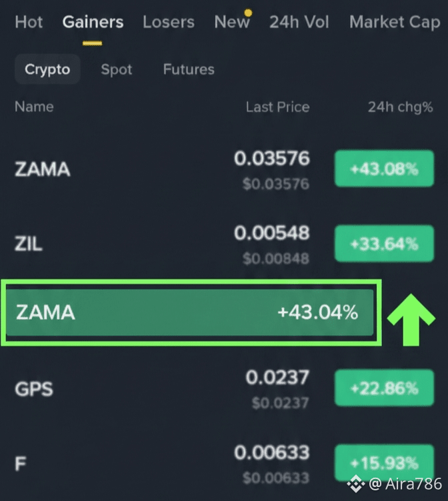Screen dimensions: 448x501
Task: Click the Binance logo watermark icon
Action: [x=356, y=484]
